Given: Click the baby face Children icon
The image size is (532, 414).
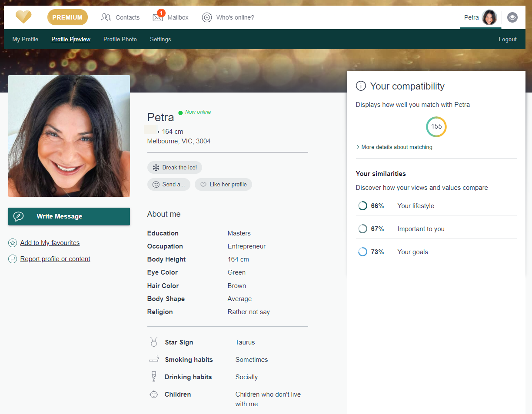Looking at the screenshot, I should click(x=153, y=394).
